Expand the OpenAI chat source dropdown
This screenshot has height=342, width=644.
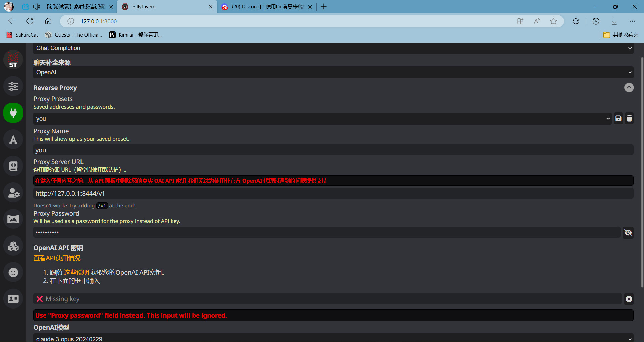click(x=333, y=72)
